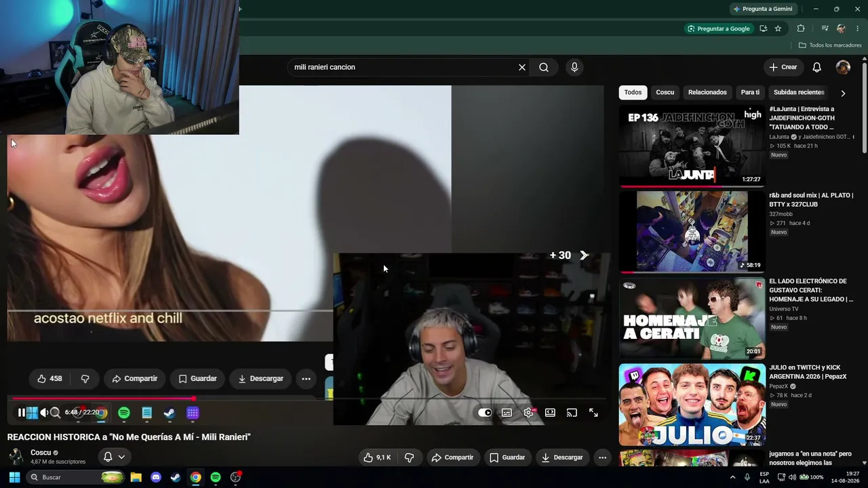Switch the player to theater mode
868x488 pixels.
click(x=550, y=413)
